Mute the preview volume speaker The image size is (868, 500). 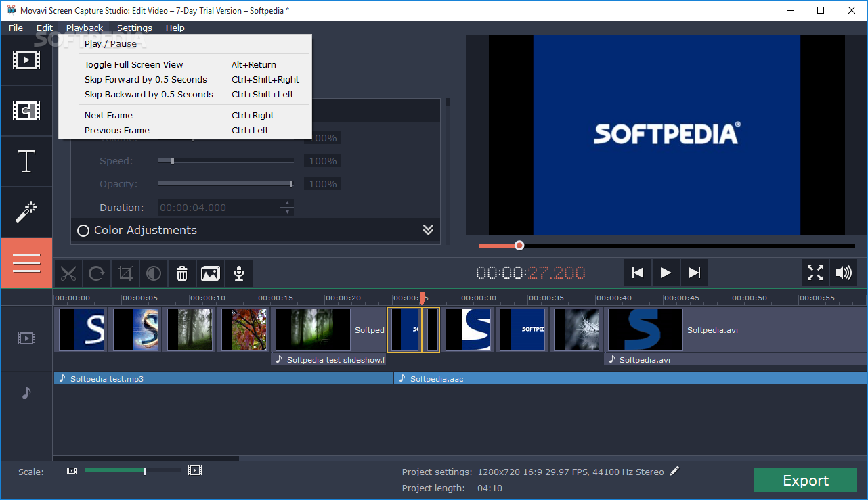click(844, 273)
